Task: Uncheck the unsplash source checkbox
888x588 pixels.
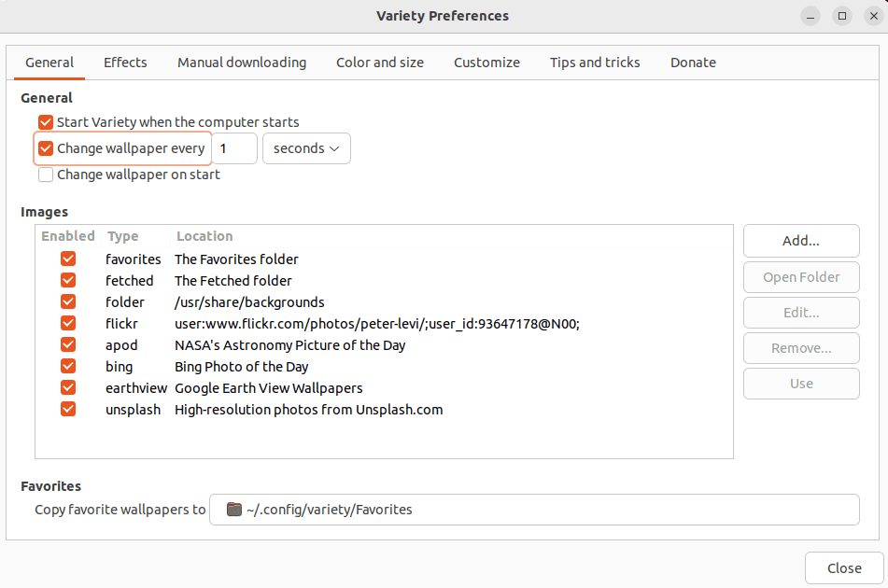Action: click(x=68, y=409)
